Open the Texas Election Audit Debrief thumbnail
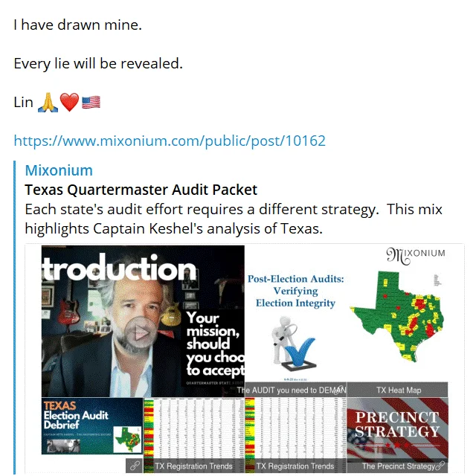Viewport: 476px width, 476px height. click(92, 426)
